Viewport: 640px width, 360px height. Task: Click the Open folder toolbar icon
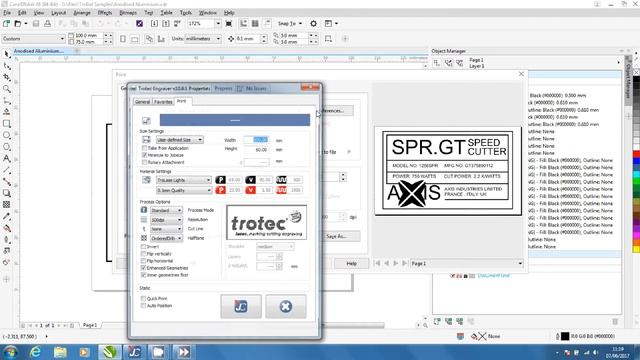coord(18,24)
